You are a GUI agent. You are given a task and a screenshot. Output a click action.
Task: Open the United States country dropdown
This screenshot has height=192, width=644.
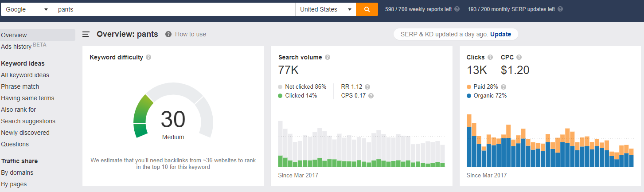tap(326, 9)
